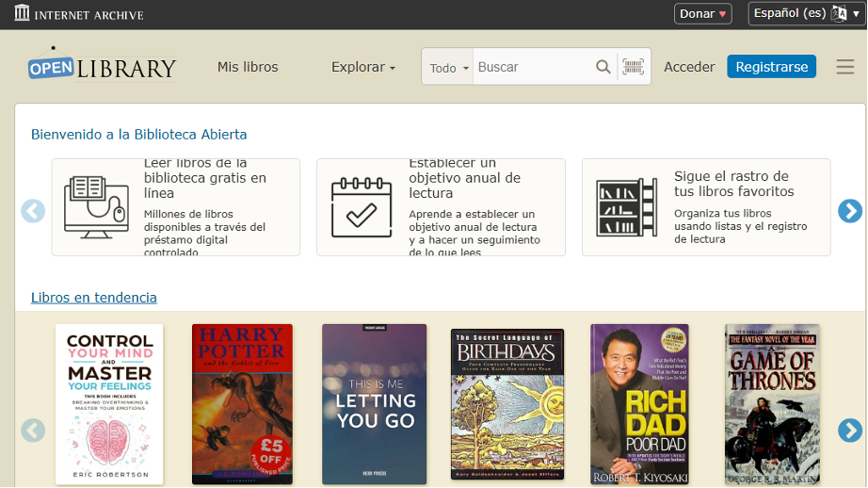
Task: Open Establecer un objetivo anual card
Action: [x=441, y=207]
